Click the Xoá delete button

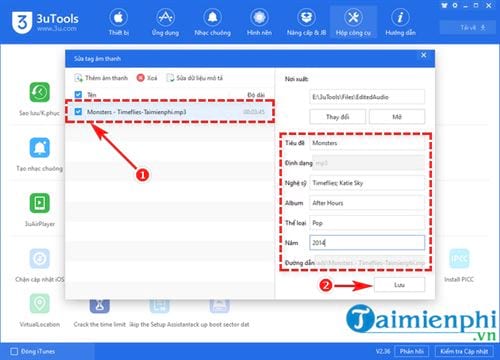click(147, 78)
